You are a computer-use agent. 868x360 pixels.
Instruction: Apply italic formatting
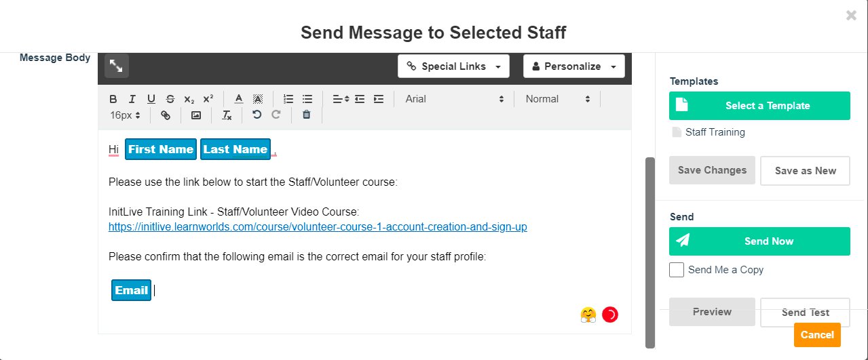132,99
